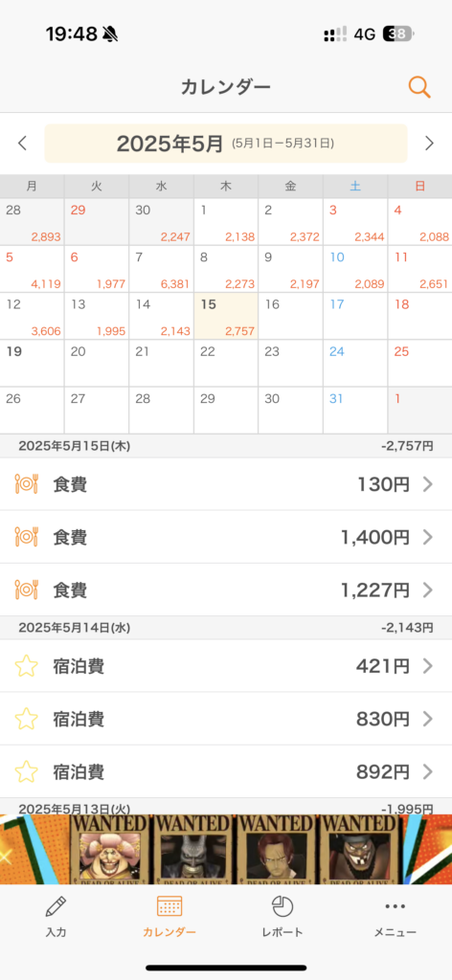Tap the orange search magnifier icon
The image size is (452, 980).
point(419,87)
